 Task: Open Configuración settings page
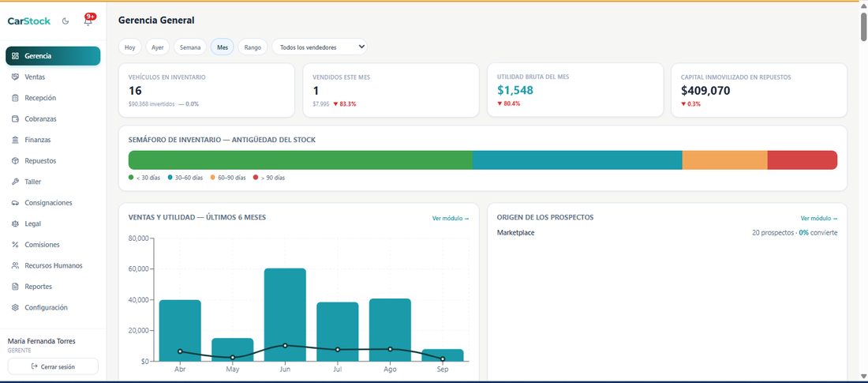click(x=53, y=308)
